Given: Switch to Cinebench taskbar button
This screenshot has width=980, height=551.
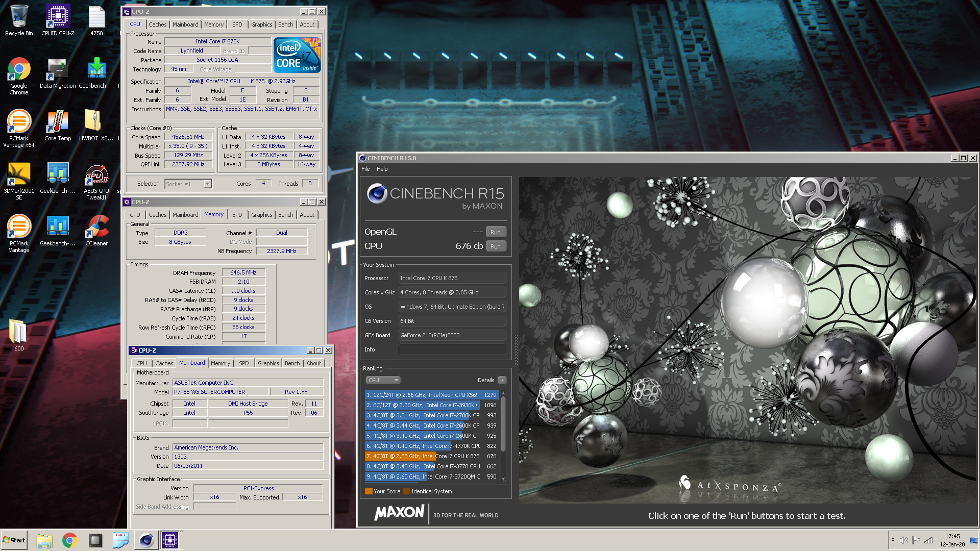Looking at the screenshot, I should tap(146, 540).
